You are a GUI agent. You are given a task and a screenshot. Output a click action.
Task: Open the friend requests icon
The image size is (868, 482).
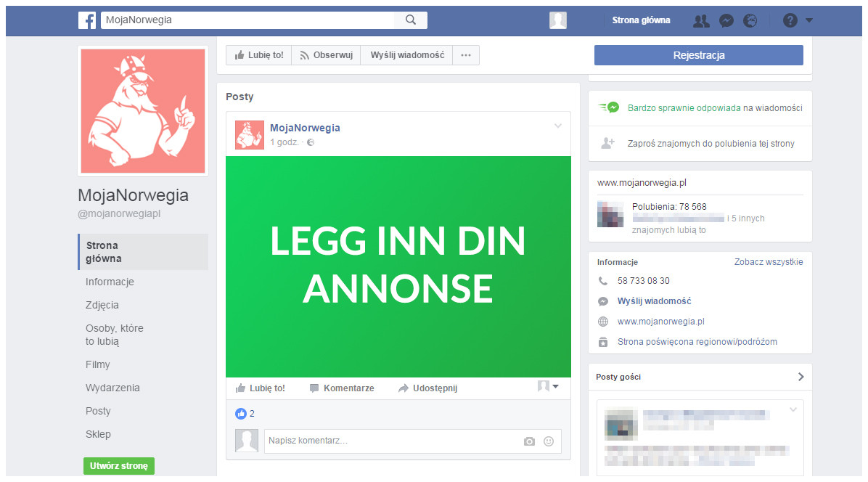click(x=701, y=21)
